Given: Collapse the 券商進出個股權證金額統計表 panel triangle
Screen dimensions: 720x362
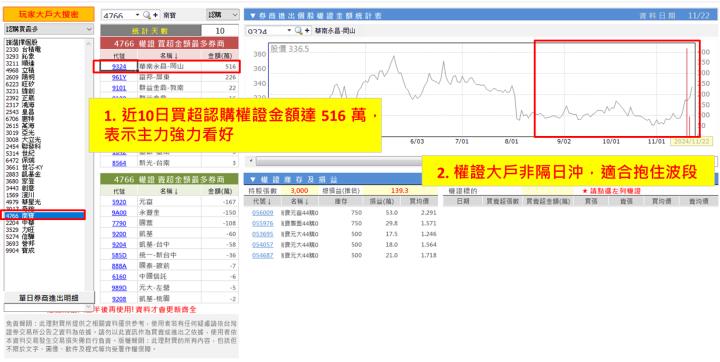Looking at the screenshot, I should coord(252,16).
